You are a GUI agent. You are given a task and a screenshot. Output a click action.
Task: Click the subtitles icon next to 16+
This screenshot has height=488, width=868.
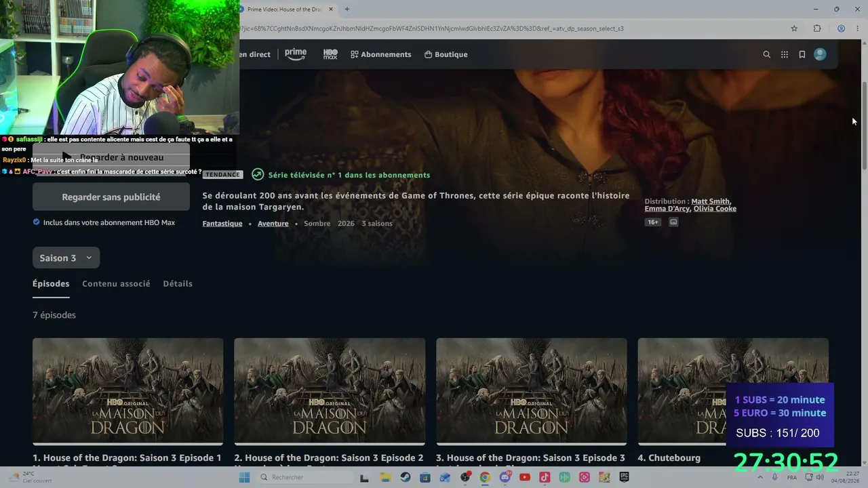point(673,222)
